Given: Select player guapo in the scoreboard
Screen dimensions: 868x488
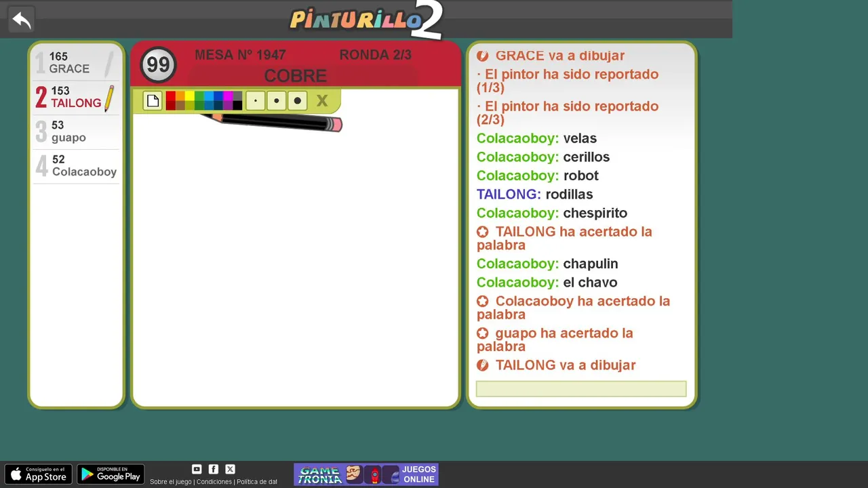Looking at the screenshot, I should (76, 131).
